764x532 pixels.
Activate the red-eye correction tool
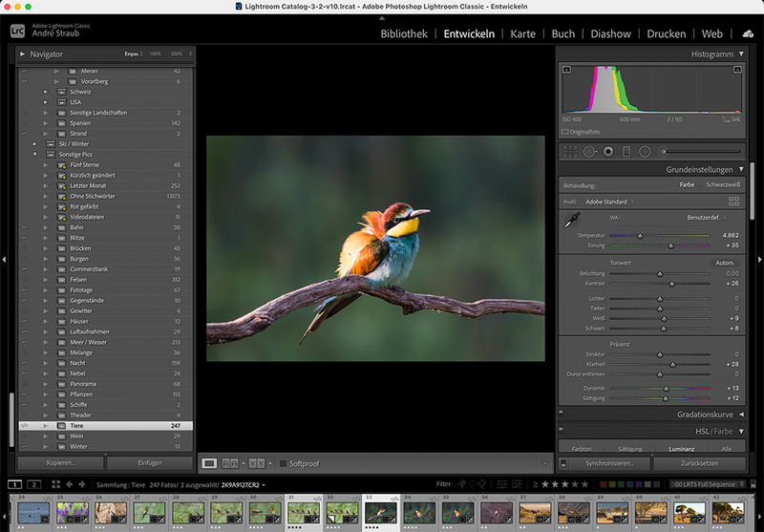pos(607,151)
